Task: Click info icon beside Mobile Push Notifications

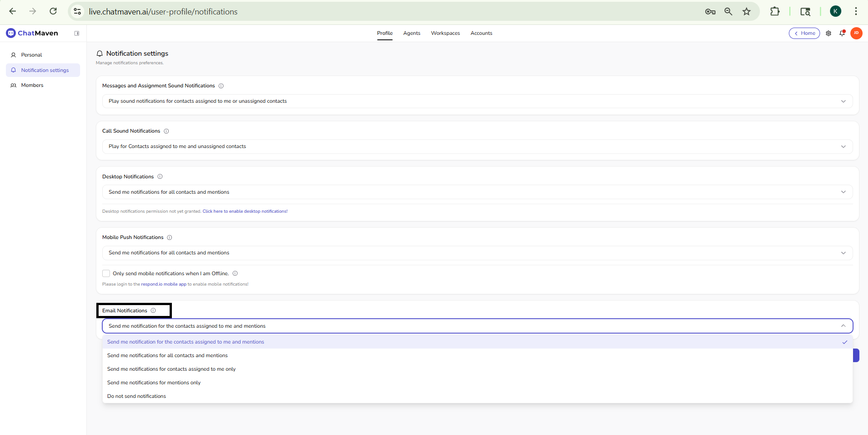Action: coord(170,238)
